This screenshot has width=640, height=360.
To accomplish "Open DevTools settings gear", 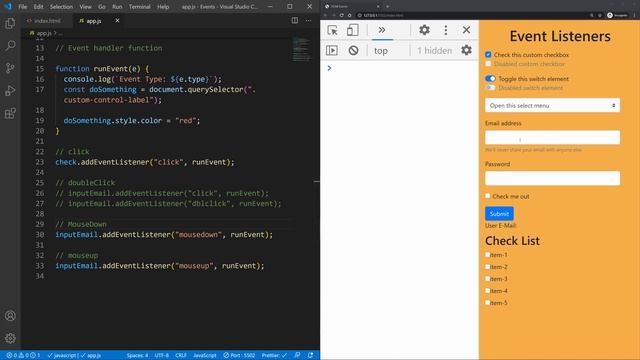I will tap(424, 30).
